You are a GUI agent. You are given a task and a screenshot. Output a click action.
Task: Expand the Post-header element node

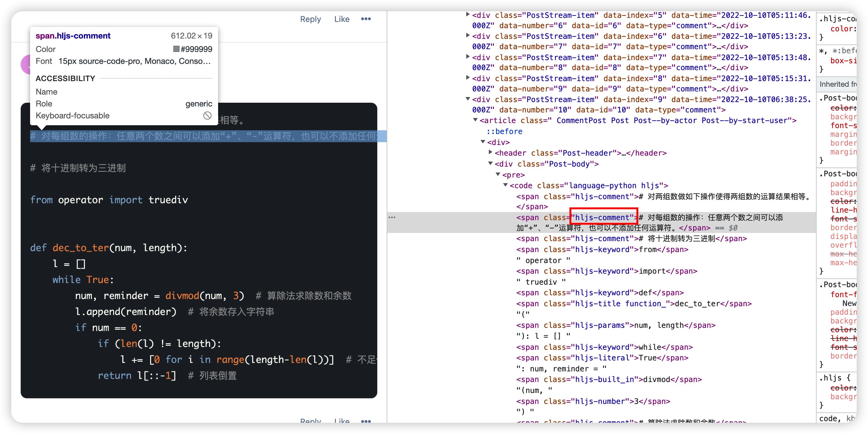coord(491,152)
